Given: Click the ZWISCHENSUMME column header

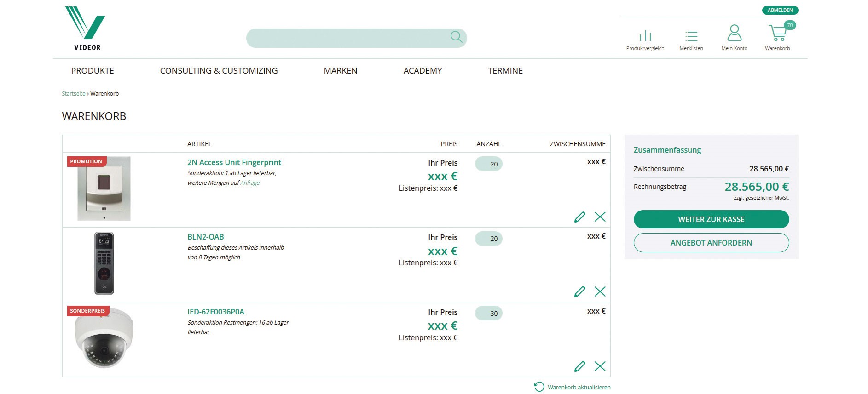Looking at the screenshot, I should [578, 144].
